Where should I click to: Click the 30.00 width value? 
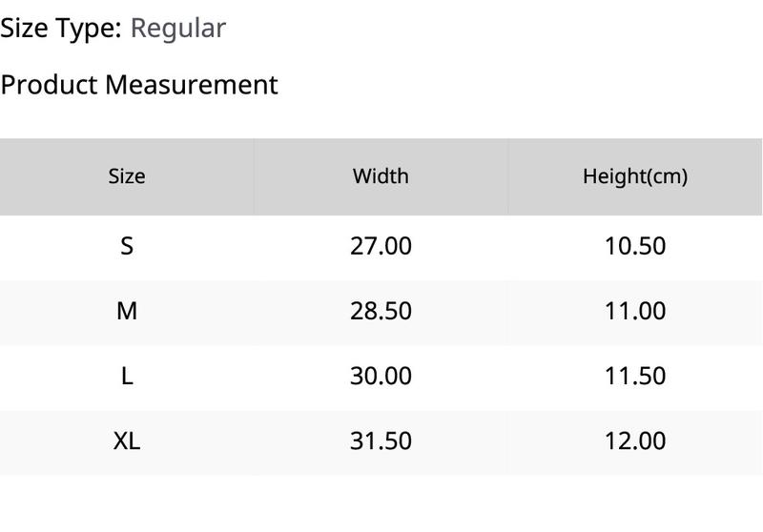381,377
